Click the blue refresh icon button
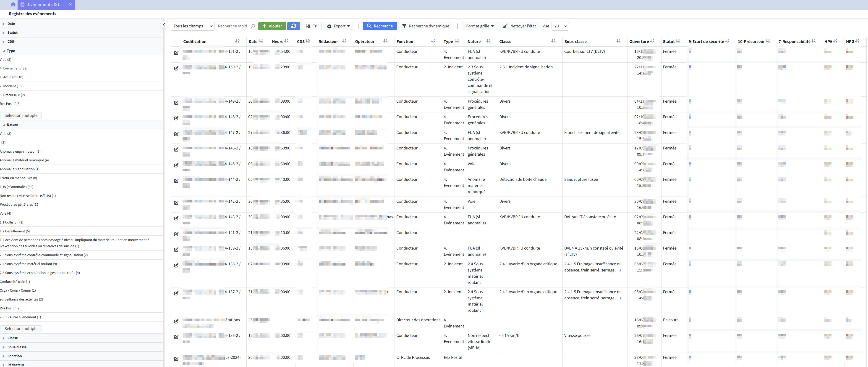 293,26
